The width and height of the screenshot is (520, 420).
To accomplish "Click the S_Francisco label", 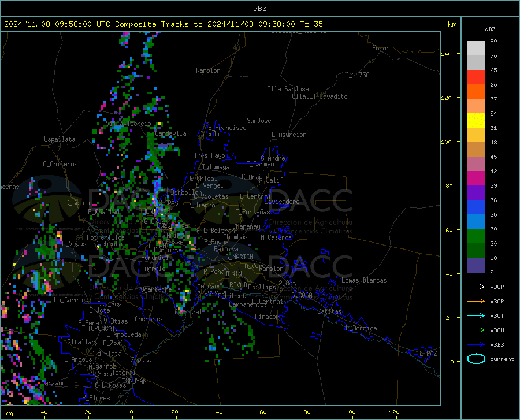I will coord(227,128).
